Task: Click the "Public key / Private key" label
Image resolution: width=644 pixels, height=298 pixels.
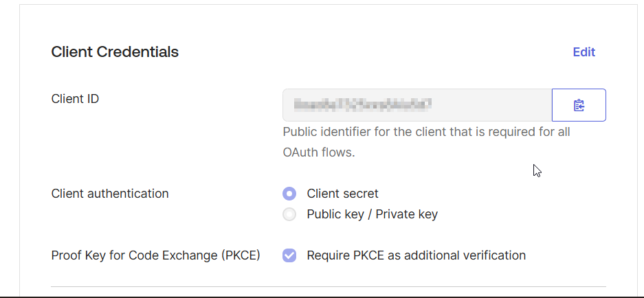Action: (x=372, y=214)
